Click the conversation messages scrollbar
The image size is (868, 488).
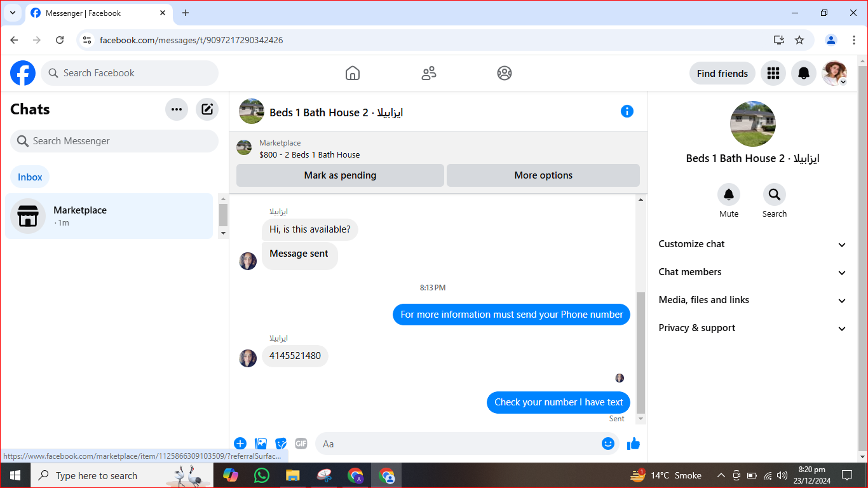pyautogui.click(x=641, y=353)
